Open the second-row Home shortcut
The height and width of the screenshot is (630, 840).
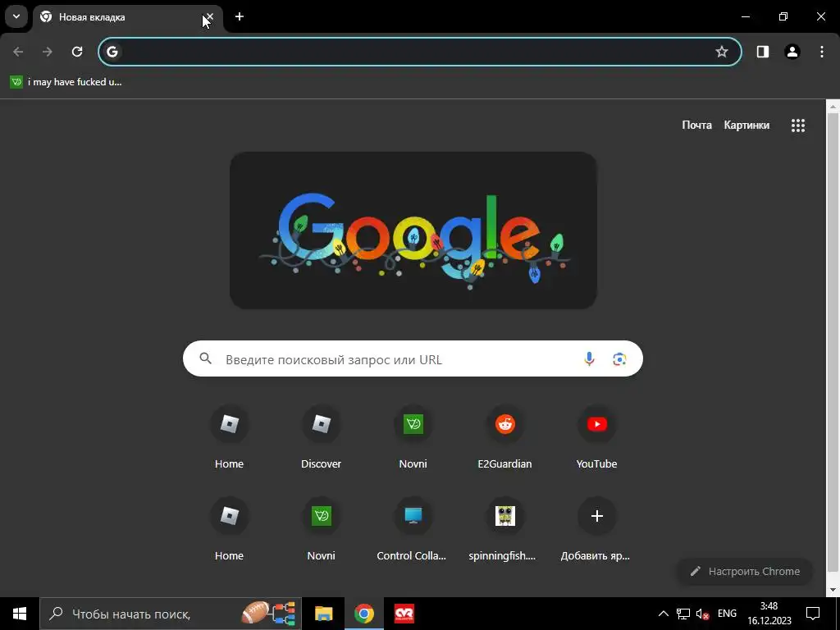pos(230,529)
